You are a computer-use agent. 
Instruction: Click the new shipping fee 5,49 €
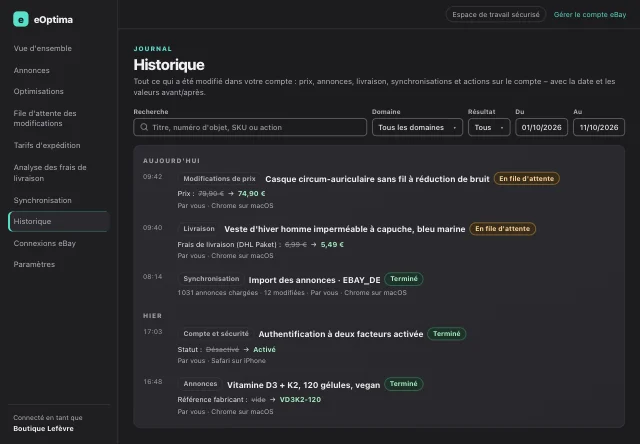coord(332,244)
